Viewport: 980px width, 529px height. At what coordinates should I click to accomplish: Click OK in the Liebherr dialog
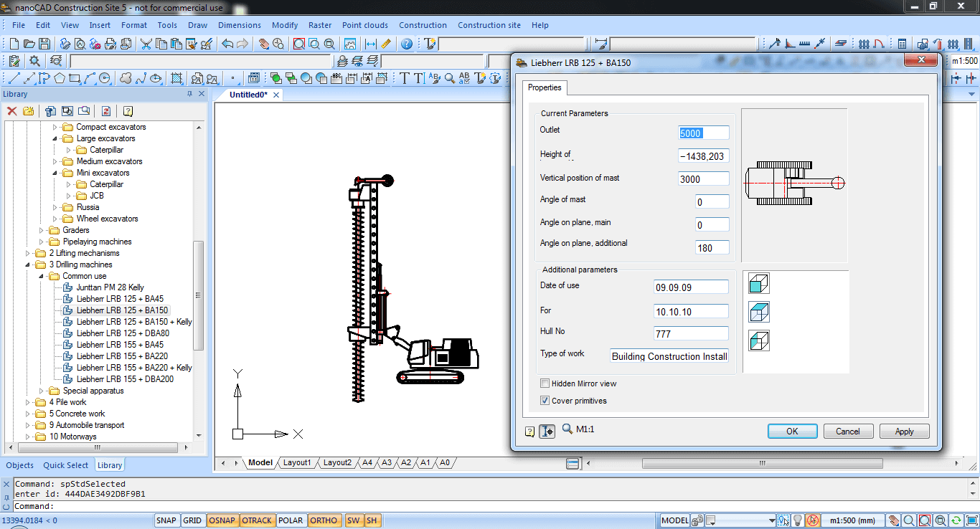(x=792, y=431)
